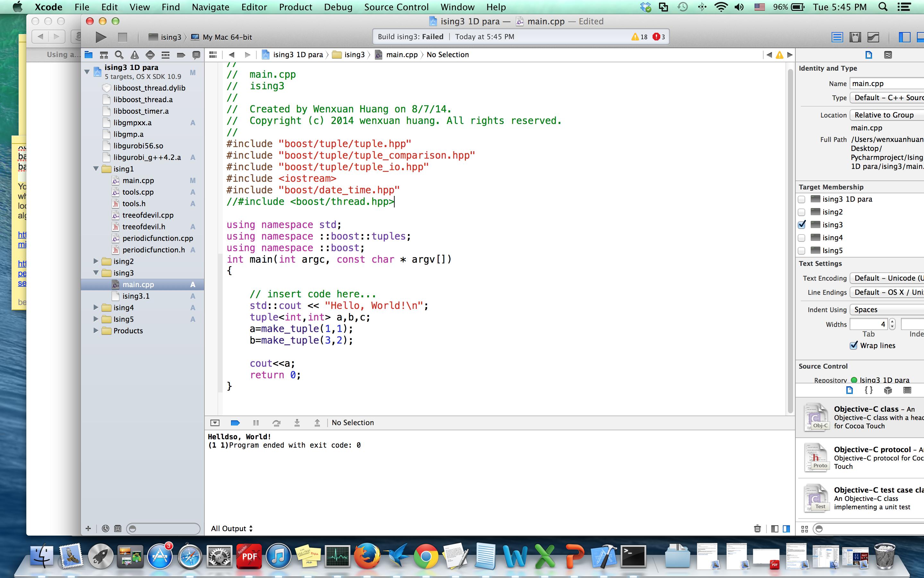Viewport: 924px width, 578px height.
Task: Step over in debug bar
Action: click(x=277, y=422)
